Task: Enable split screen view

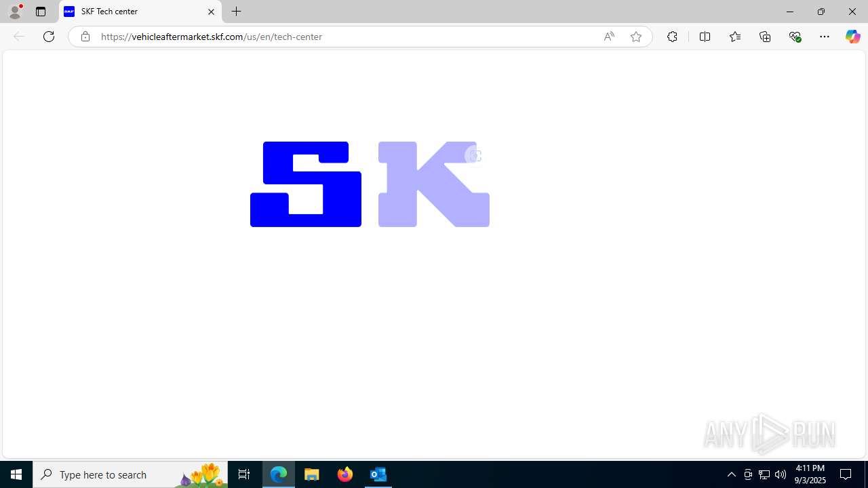Action: (x=705, y=37)
